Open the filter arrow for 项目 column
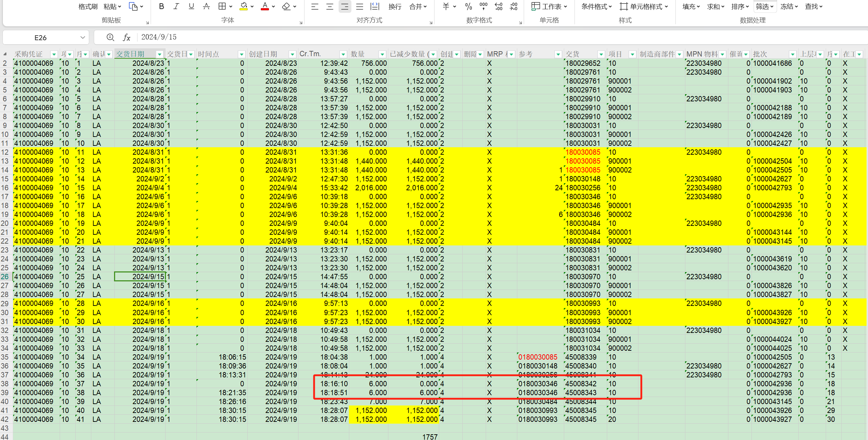The height and width of the screenshot is (440, 868). pos(632,54)
